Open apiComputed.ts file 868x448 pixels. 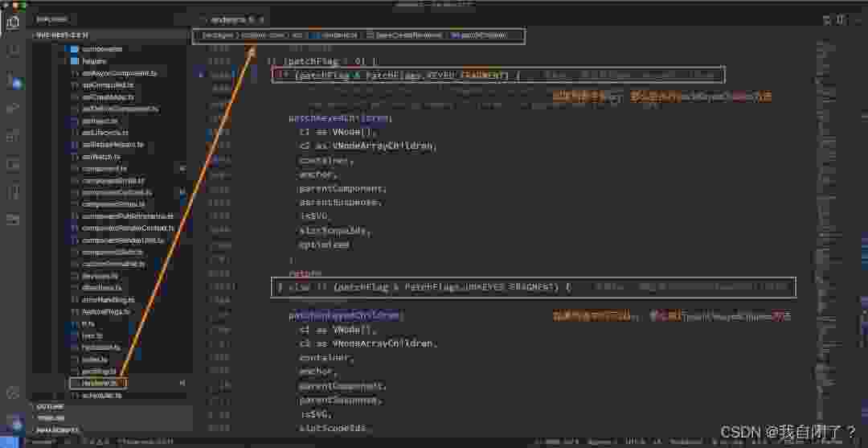point(108,84)
